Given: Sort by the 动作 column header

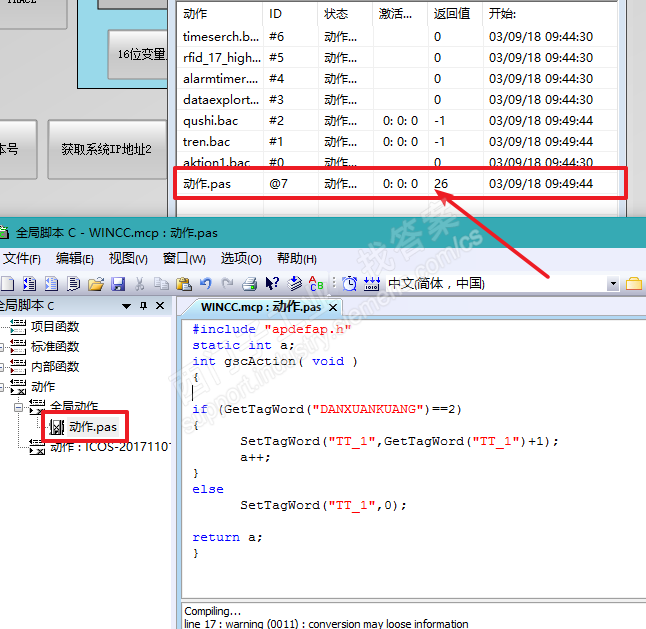Looking at the screenshot, I should (x=220, y=14).
